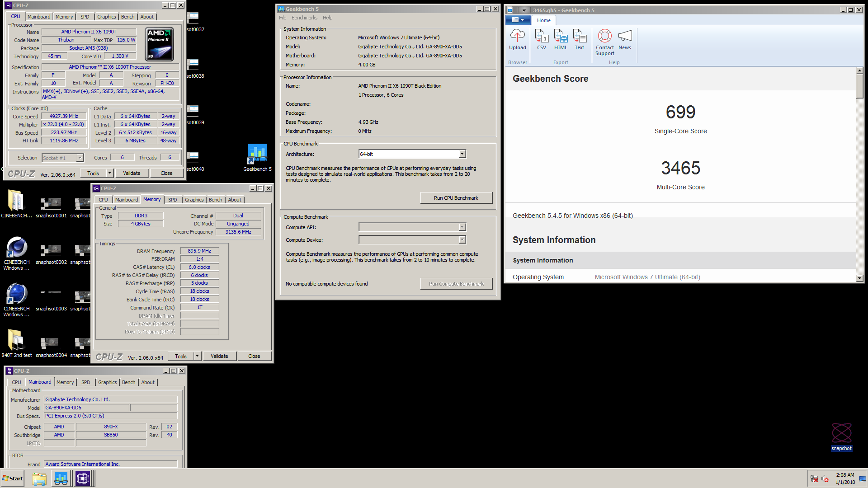Launch CINEBENCH Windows shortcut beside snaphsot0002

tap(16, 253)
